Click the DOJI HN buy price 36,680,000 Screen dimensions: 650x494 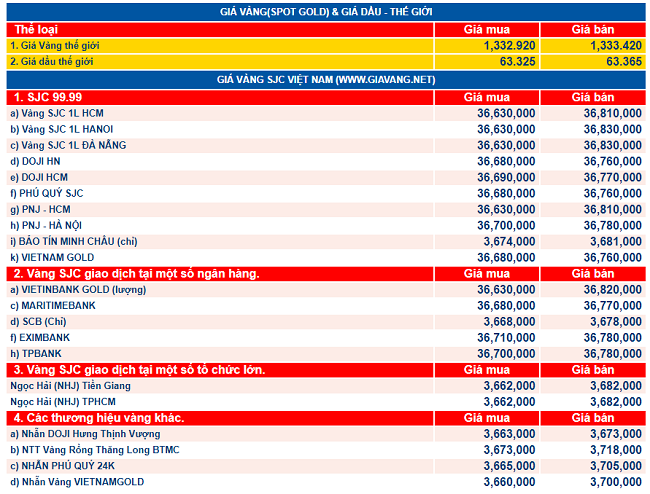tap(506, 161)
